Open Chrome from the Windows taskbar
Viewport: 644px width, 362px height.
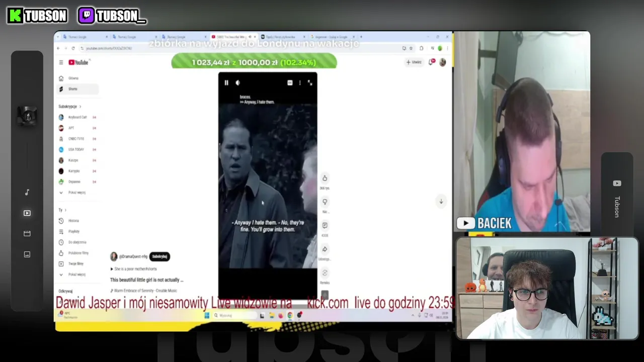(290, 315)
